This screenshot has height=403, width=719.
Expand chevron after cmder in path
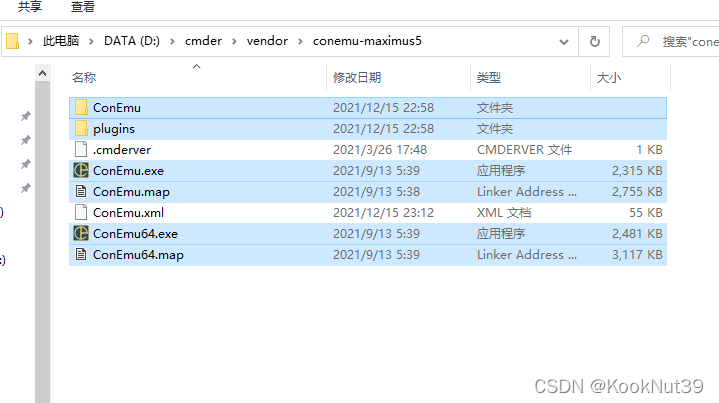pyautogui.click(x=234, y=42)
